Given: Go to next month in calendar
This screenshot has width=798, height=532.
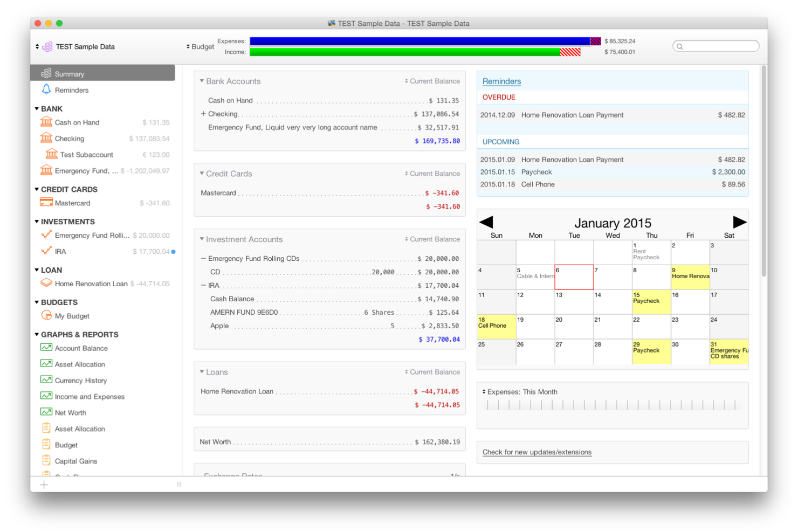Looking at the screenshot, I should (x=739, y=222).
